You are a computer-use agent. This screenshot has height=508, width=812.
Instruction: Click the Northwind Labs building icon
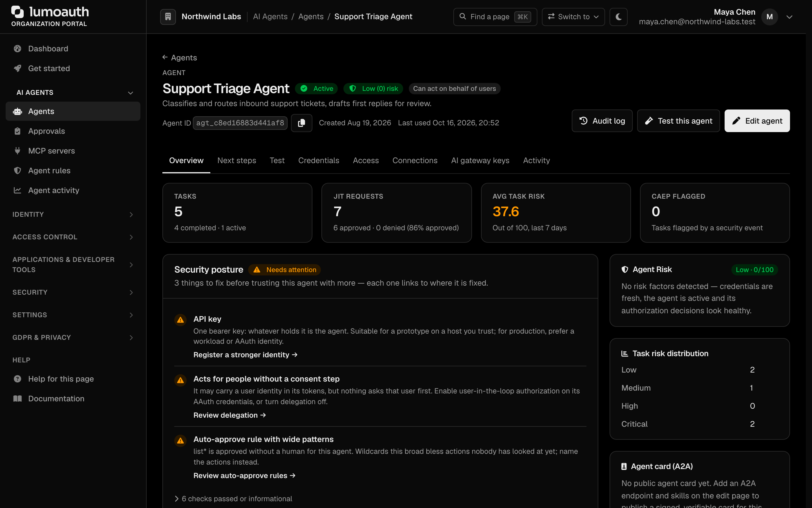tap(168, 16)
